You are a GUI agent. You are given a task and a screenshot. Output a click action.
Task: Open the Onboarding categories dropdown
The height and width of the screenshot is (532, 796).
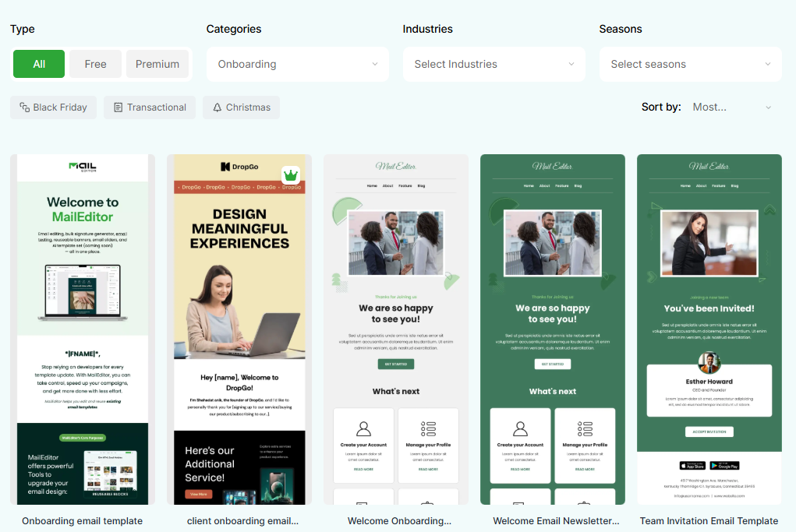click(x=298, y=65)
